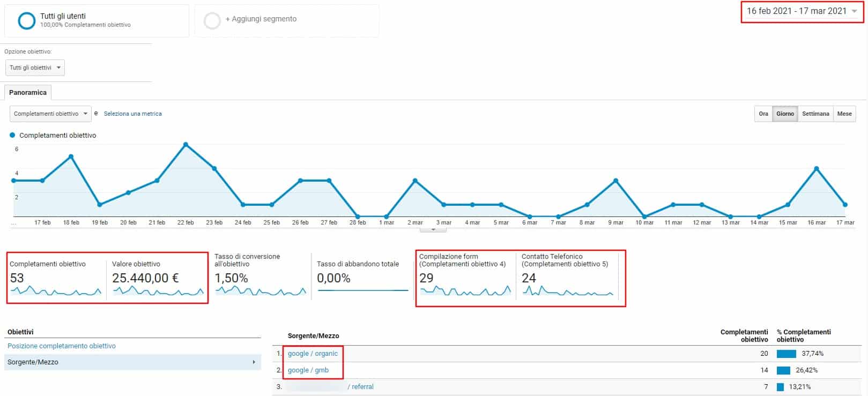Viewport: 868px width, 396px height.
Task: Switch the chart granularity to Settimana
Action: coord(815,114)
